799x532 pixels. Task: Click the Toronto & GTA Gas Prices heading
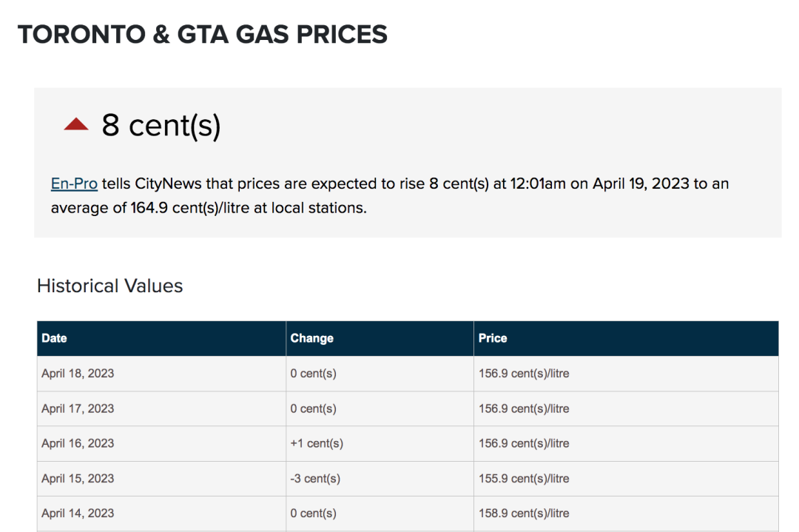coord(203,35)
